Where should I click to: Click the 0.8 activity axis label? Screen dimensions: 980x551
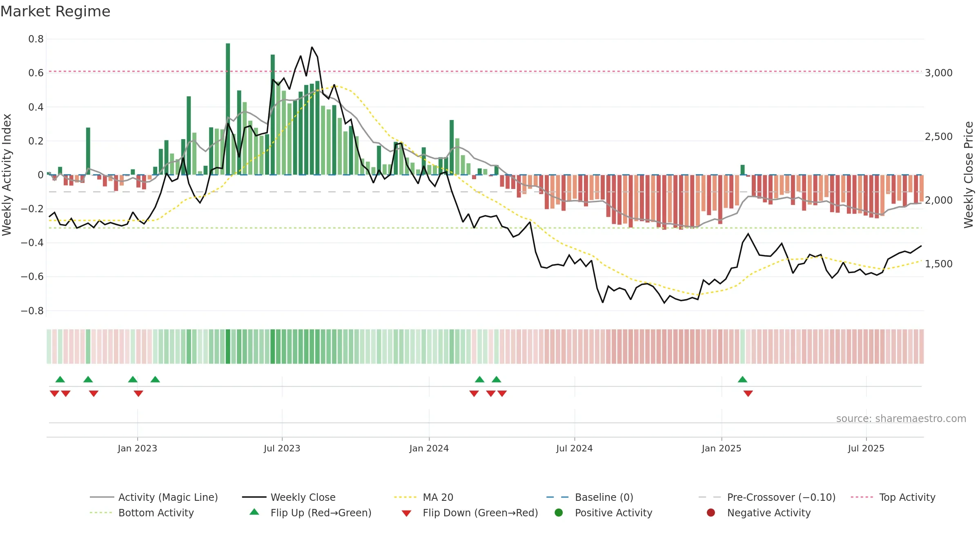(36, 39)
